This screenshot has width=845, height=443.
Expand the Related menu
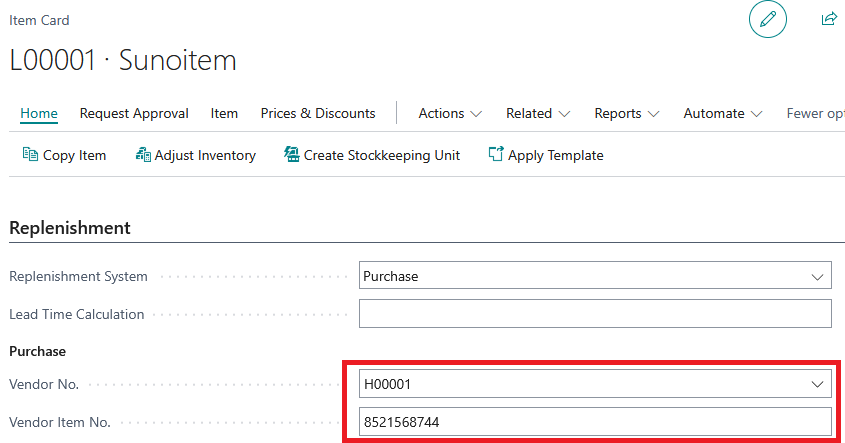point(538,114)
